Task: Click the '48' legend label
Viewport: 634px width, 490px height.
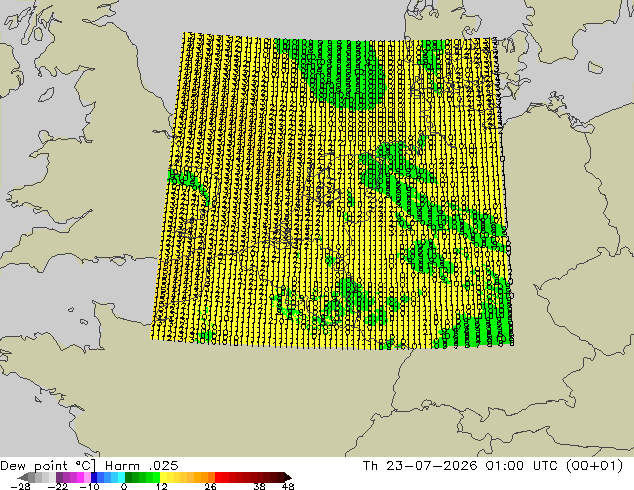Action: (288, 486)
